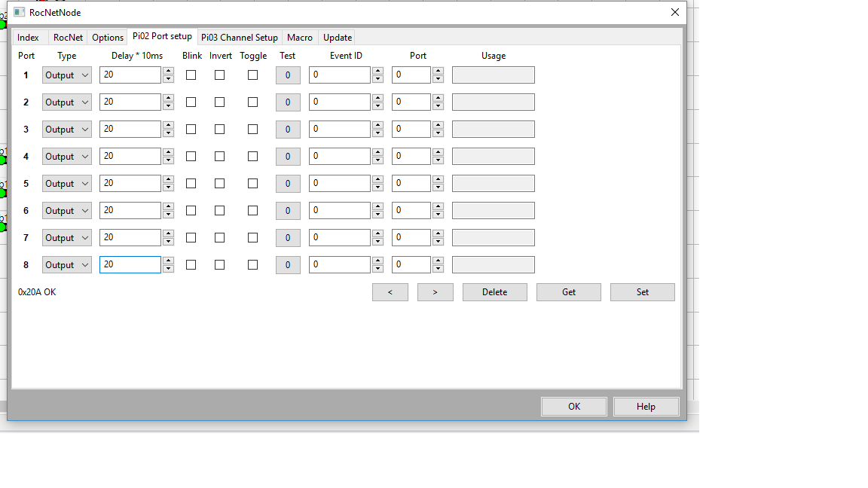Increase the Delay value for port 1
Image resolution: width=868 pixels, height=488 pixels.
coord(168,71)
